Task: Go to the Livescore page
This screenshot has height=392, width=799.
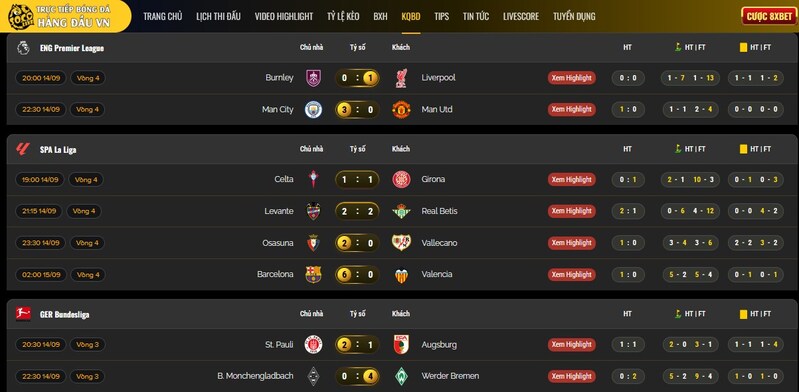Action: [521, 16]
